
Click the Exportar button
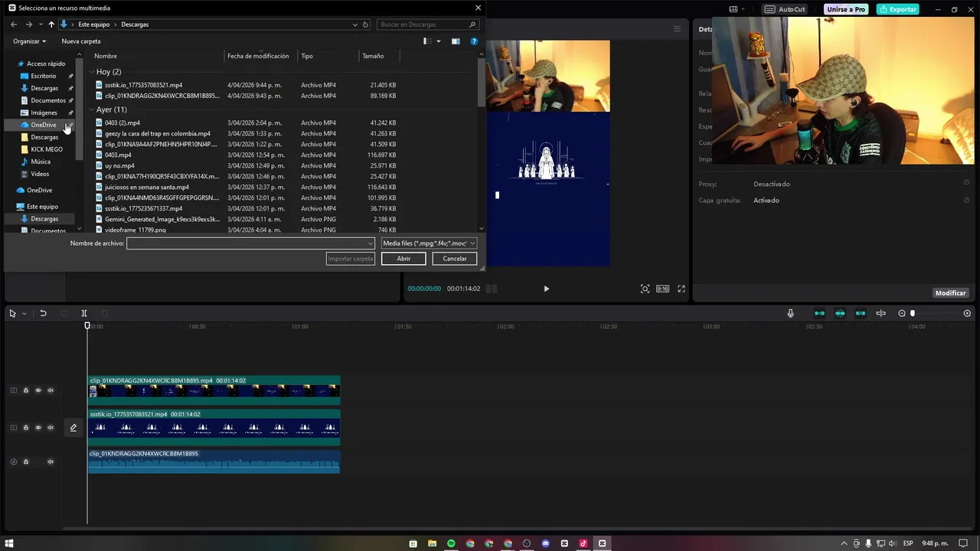[x=898, y=9]
